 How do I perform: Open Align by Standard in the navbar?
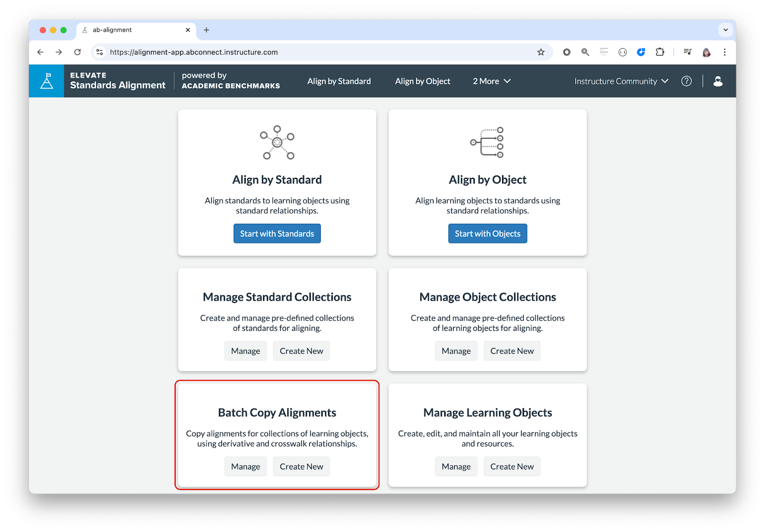tap(339, 81)
